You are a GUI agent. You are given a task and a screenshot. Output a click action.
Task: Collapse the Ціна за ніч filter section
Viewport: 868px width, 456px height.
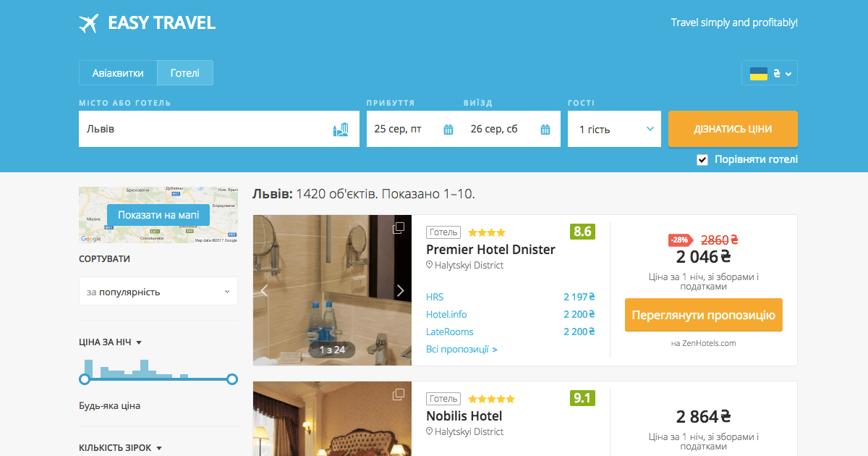[110, 342]
